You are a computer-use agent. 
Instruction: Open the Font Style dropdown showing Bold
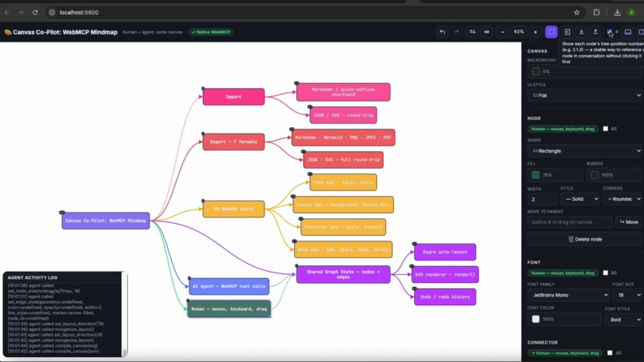(x=623, y=320)
